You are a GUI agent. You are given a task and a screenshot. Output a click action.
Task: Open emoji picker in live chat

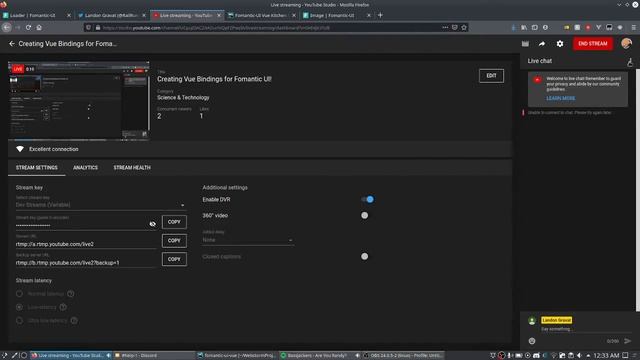(532, 341)
